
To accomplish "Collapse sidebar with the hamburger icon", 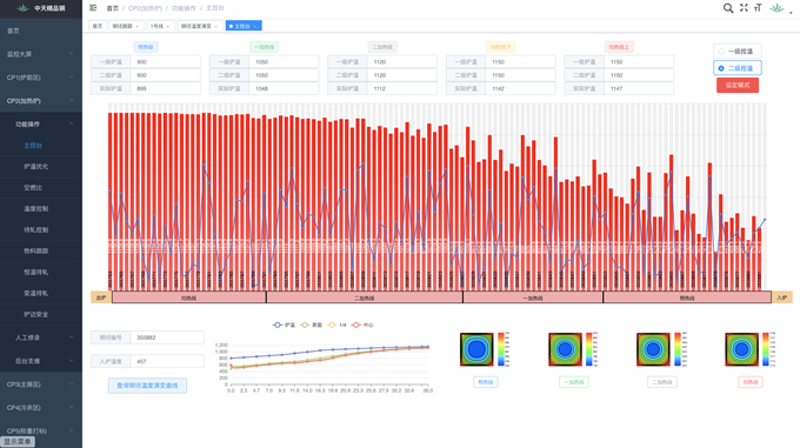I will point(93,8).
